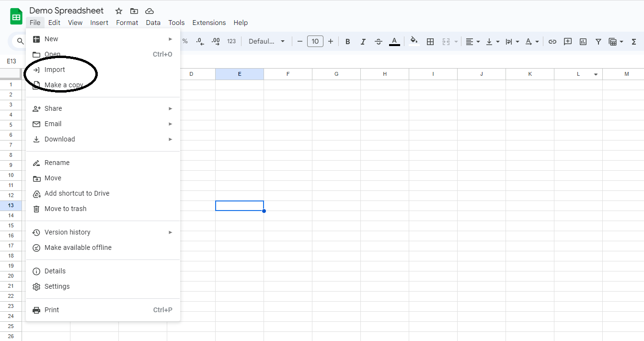Click the insert comment icon
Screen dimensions: 644x341
pos(568,42)
